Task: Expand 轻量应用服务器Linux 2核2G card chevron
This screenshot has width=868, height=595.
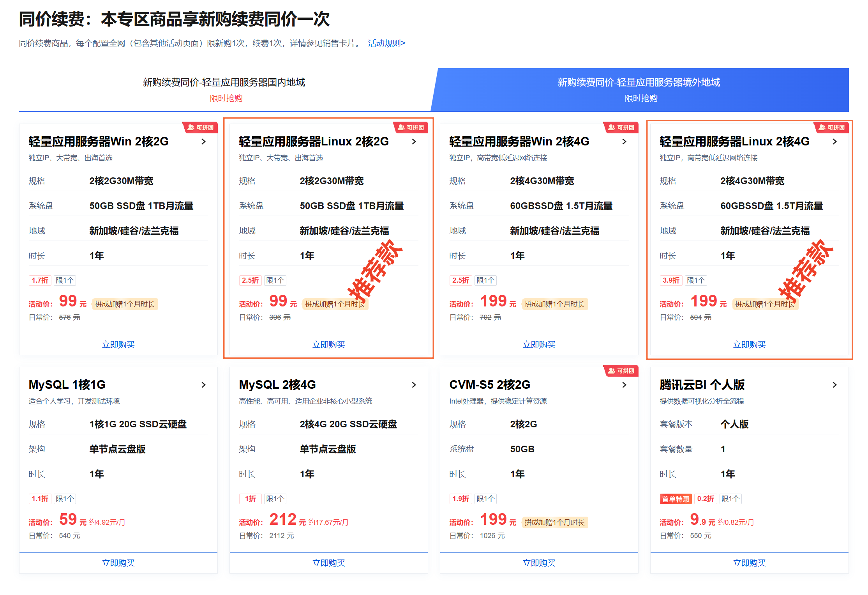Action: pos(414,142)
